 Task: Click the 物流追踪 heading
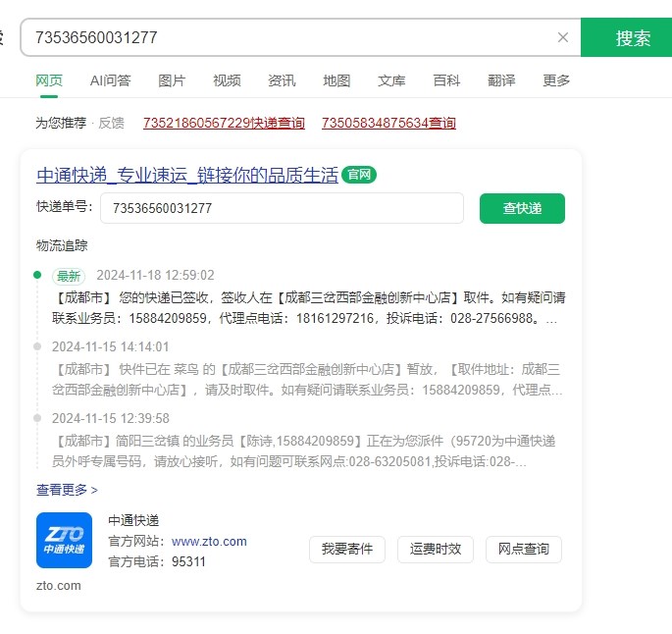62,245
